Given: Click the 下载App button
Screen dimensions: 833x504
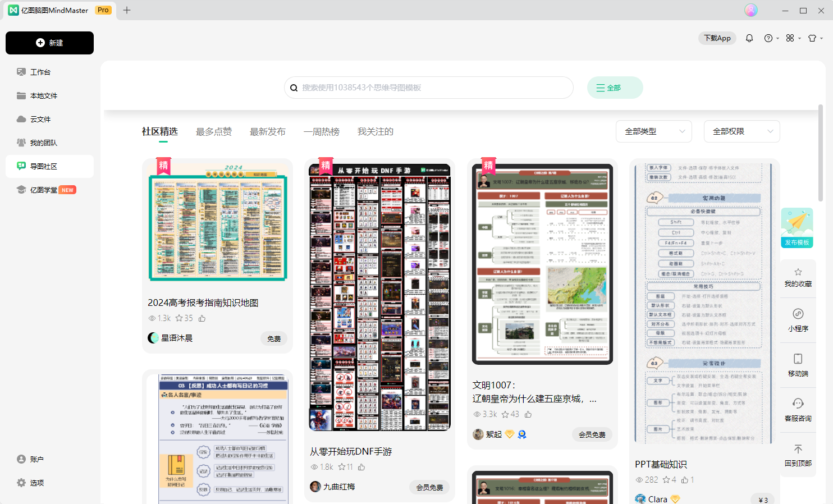Looking at the screenshot, I should 717,38.
